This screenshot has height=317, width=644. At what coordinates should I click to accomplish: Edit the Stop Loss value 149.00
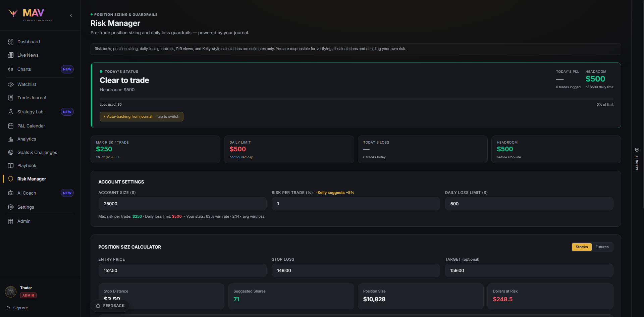coord(356,271)
